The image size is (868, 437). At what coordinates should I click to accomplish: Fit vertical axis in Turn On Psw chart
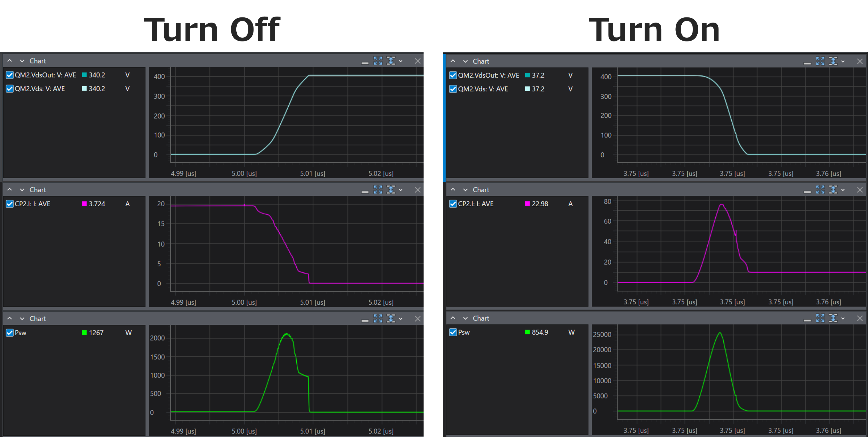pos(833,318)
